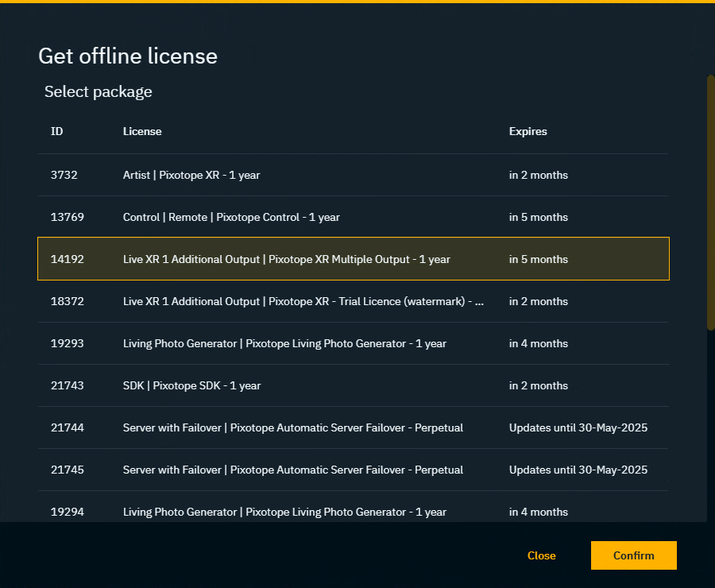The height and width of the screenshot is (588, 715).
Task: Click the Confirm button
Action: tap(633, 555)
